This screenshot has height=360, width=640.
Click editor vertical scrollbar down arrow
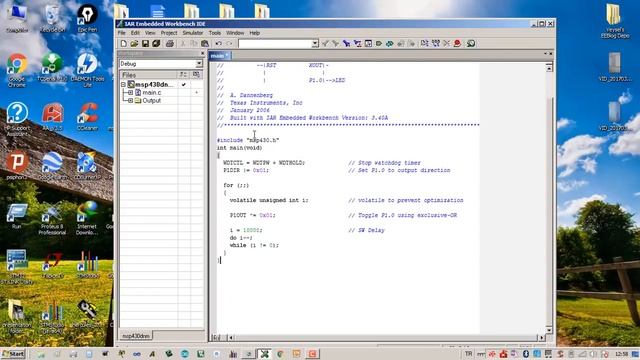pyautogui.click(x=549, y=330)
